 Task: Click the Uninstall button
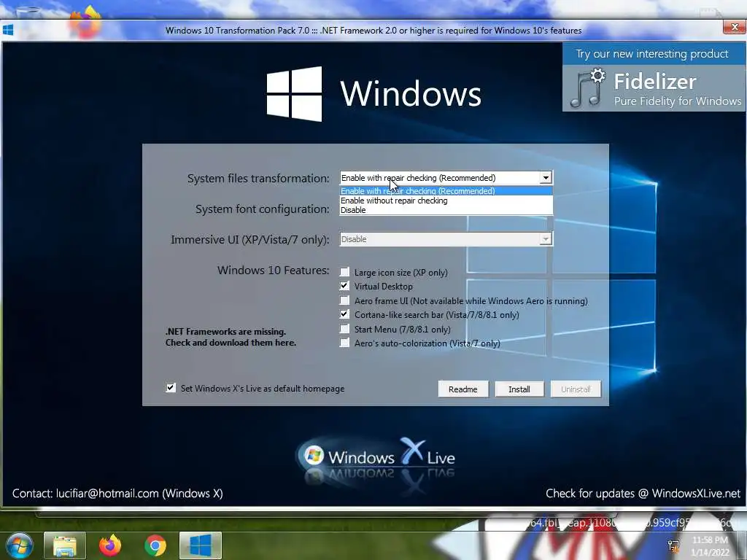coord(576,389)
